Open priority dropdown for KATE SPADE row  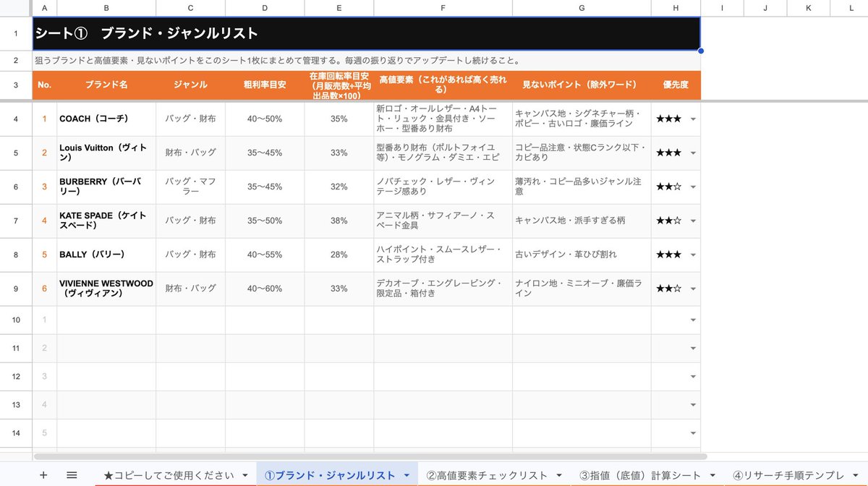point(693,221)
